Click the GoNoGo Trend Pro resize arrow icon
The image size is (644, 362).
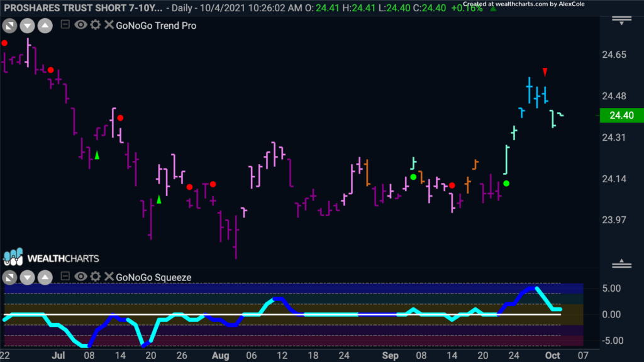point(9,26)
